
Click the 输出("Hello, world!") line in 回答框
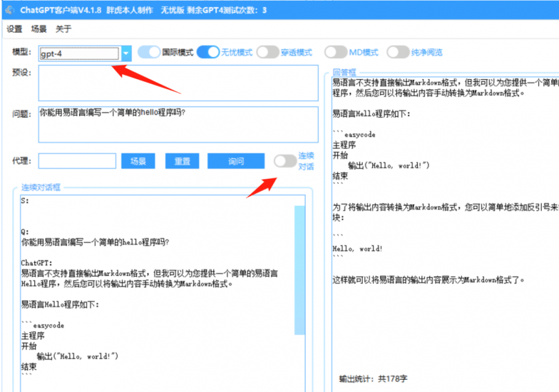click(x=389, y=165)
